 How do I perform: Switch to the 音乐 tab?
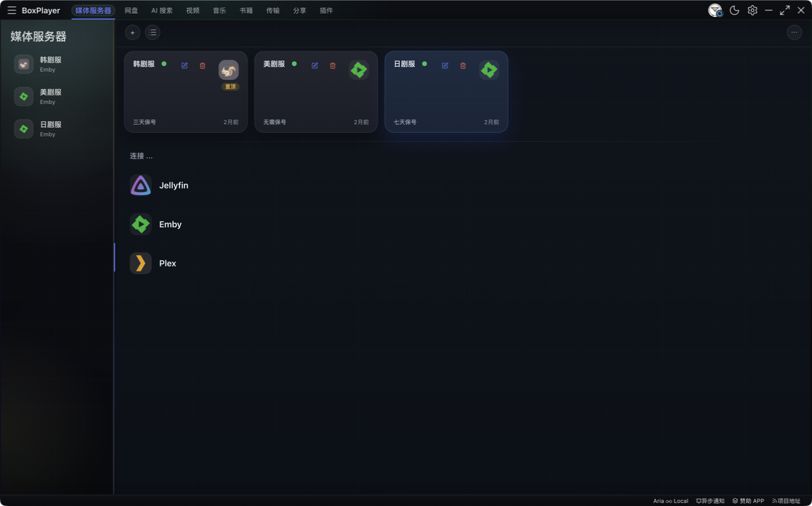(219, 11)
